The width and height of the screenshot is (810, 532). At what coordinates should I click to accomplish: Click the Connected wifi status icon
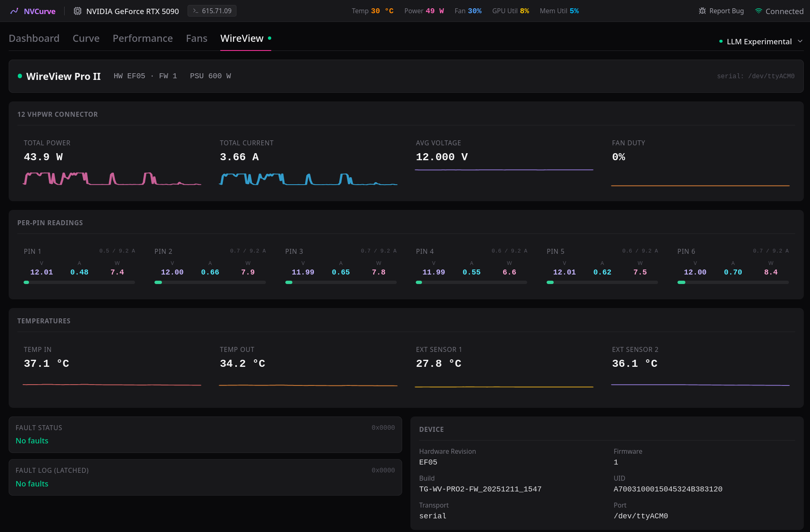click(759, 11)
